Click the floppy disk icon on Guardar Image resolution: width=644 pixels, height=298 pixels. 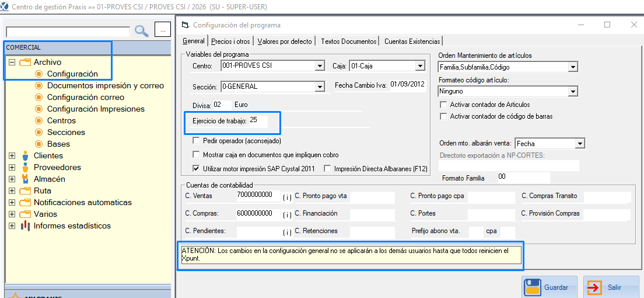point(533,287)
